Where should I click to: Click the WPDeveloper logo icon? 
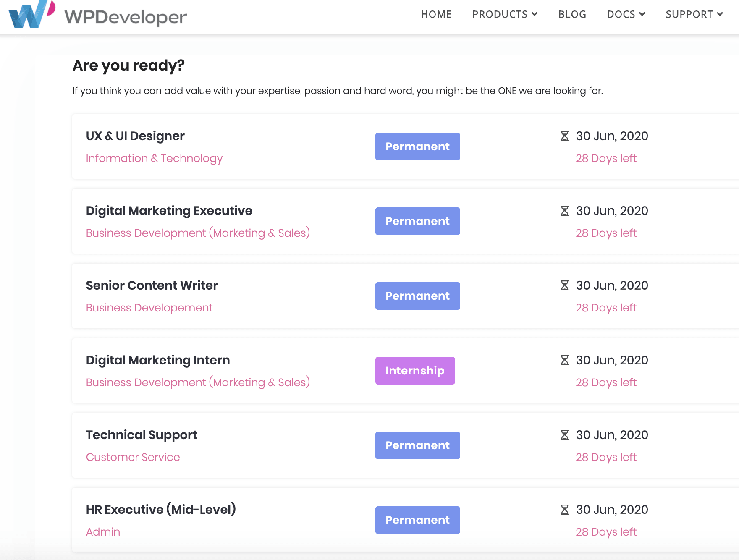pos(31,14)
